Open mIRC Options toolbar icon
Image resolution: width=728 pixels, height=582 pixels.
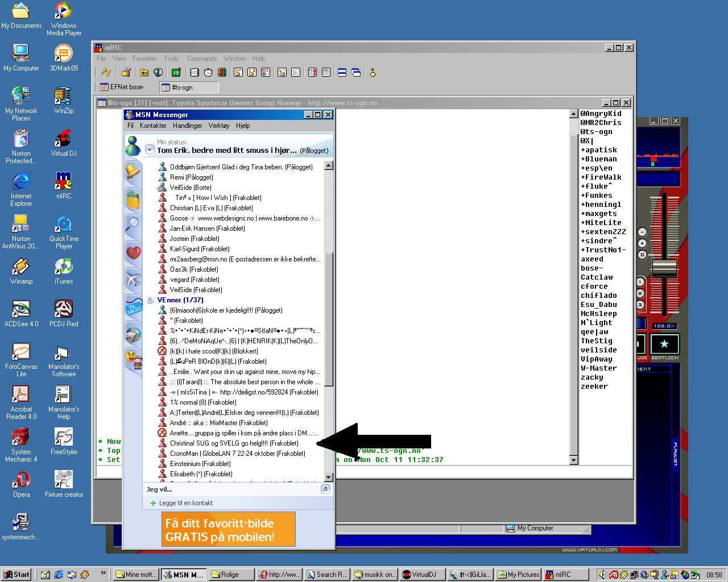tap(126, 72)
